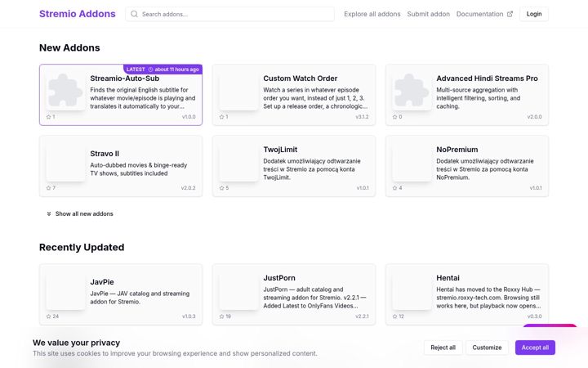Click the Custom Watch Order thumbnail

pos(238,91)
